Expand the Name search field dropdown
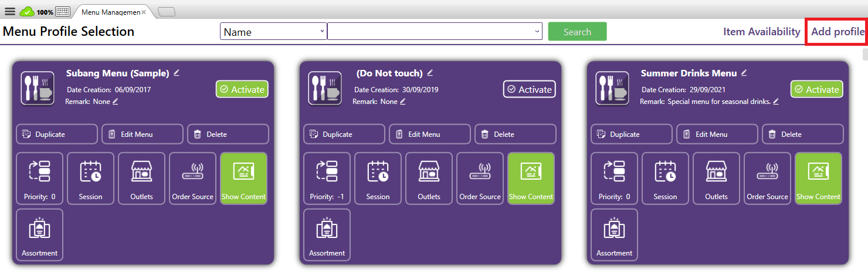 tap(322, 32)
